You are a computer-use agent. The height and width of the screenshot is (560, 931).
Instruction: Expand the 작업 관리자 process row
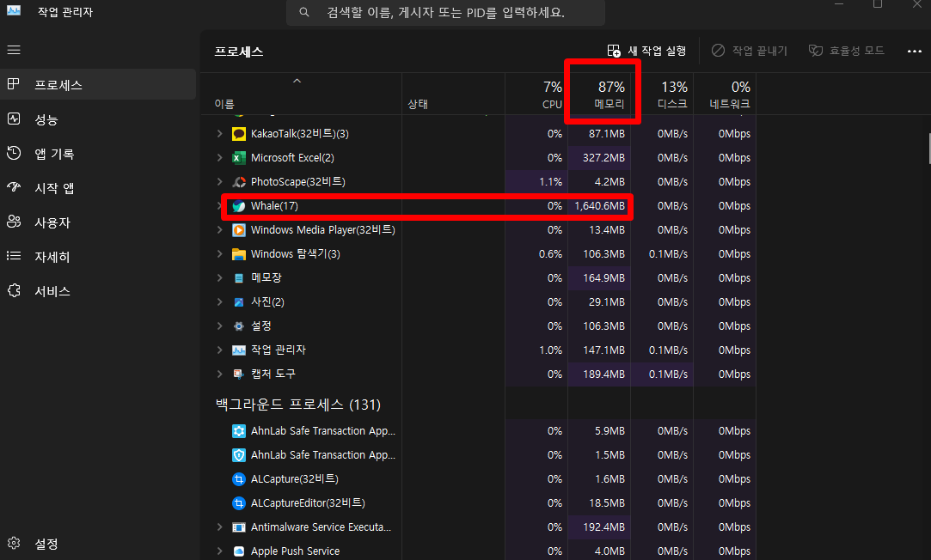220,350
